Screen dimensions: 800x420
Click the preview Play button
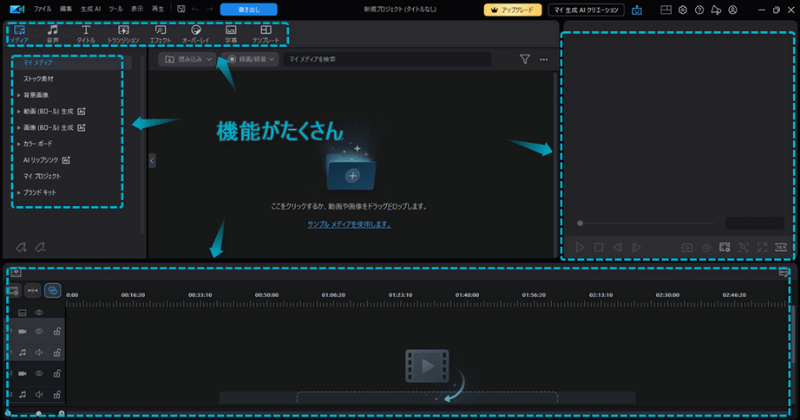[580, 248]
